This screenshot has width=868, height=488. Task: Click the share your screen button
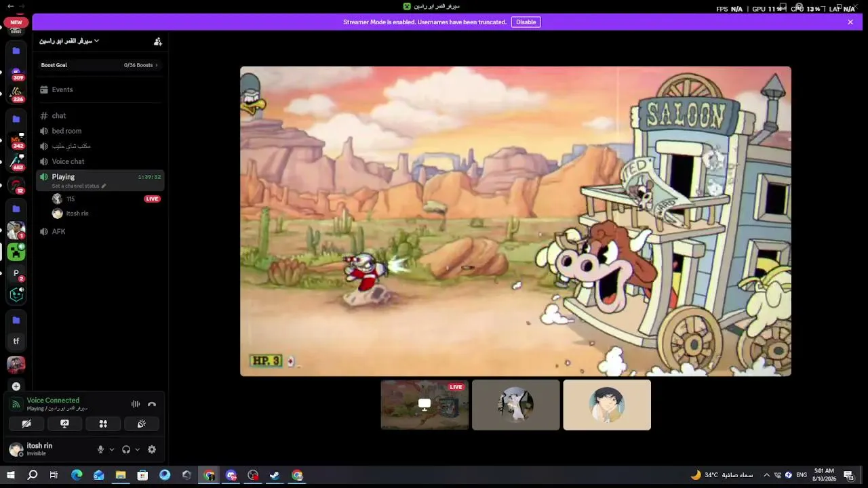point(64,424)
